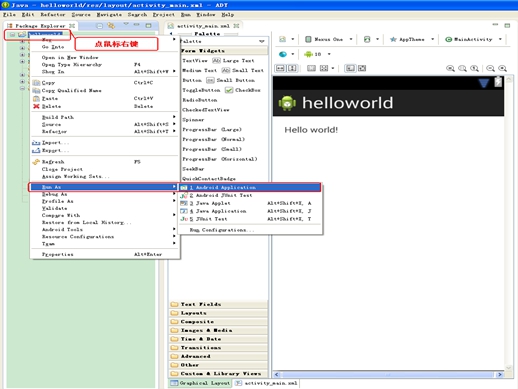Close the Package Explorer tab
Screen dimensions: 518x389
coord(72,26)
